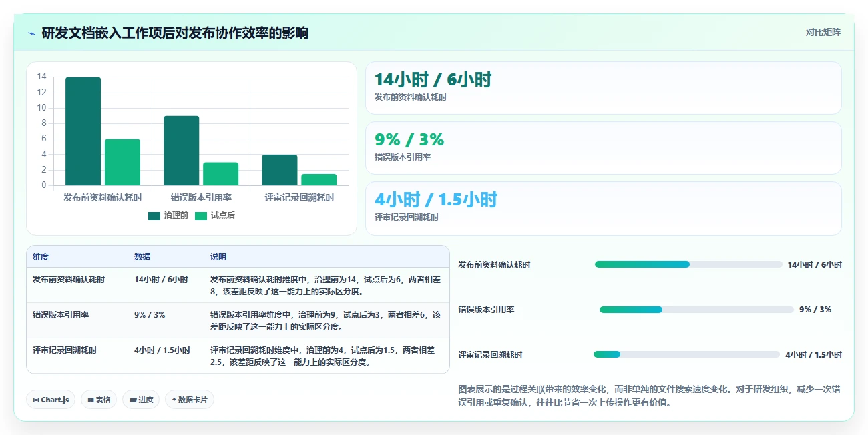The height and width of the screenshot is (435, 868).
Task: Click chart x-axis label 评审记录回溯耗时
Action: point(299,198)
